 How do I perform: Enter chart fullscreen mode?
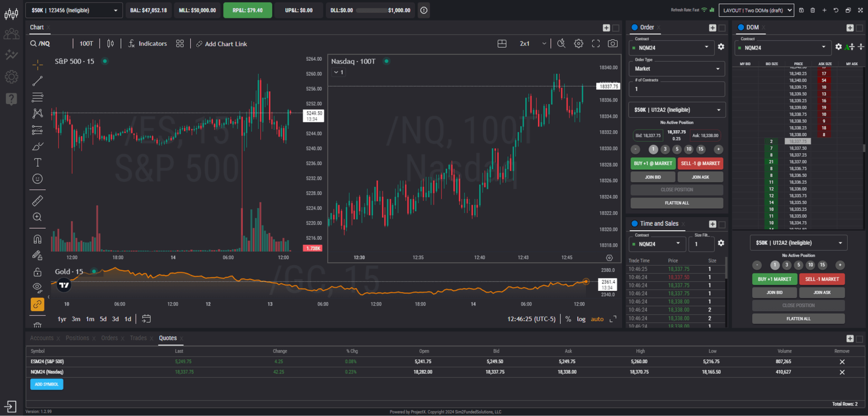[x=596, y=44]
